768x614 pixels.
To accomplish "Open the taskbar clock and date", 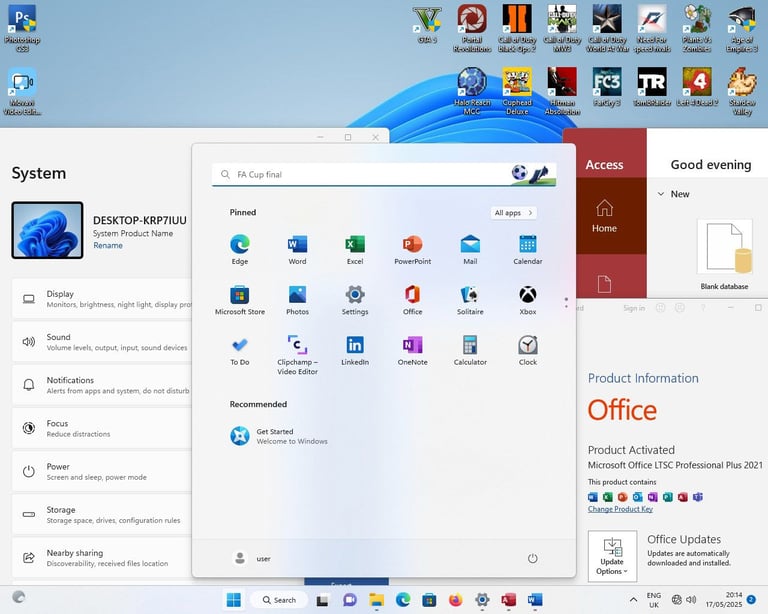I will [x=724, y=599].
